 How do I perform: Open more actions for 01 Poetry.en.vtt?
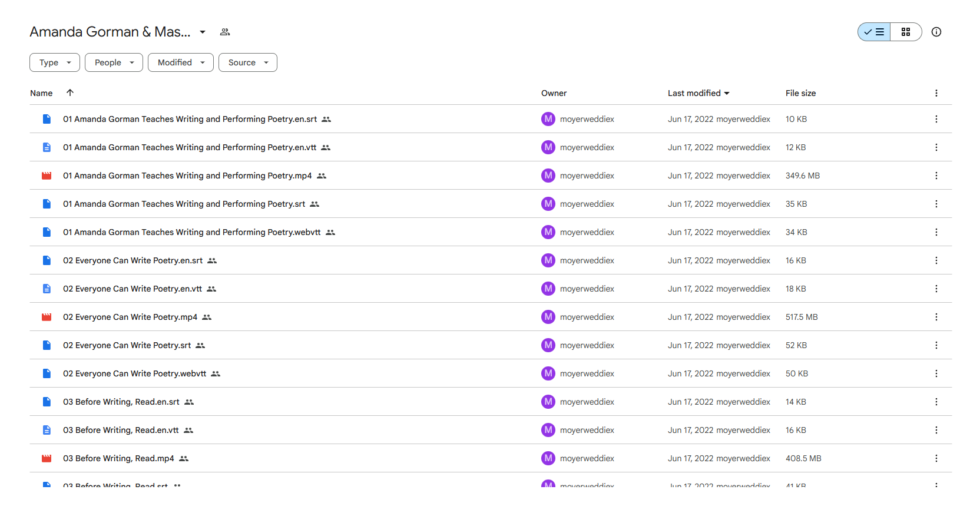[936, 147]
